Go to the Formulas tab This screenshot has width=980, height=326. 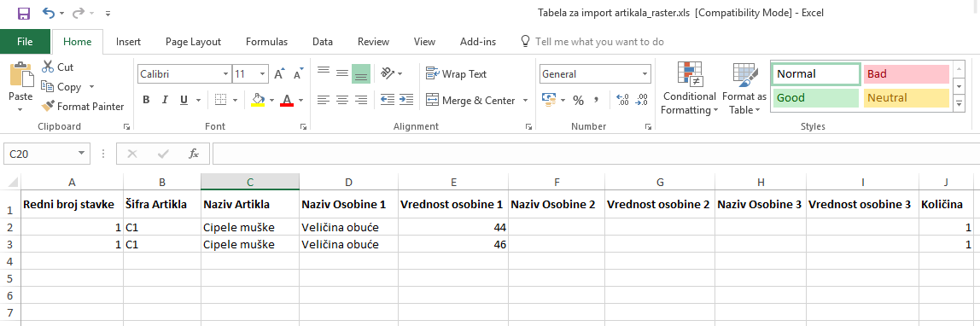coord(266,42)
